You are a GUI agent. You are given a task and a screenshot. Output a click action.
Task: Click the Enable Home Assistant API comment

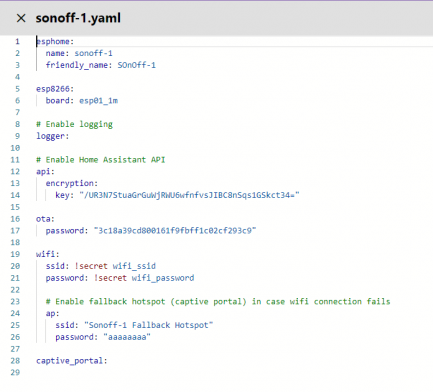pyautogui.click(x=100, y=160)
